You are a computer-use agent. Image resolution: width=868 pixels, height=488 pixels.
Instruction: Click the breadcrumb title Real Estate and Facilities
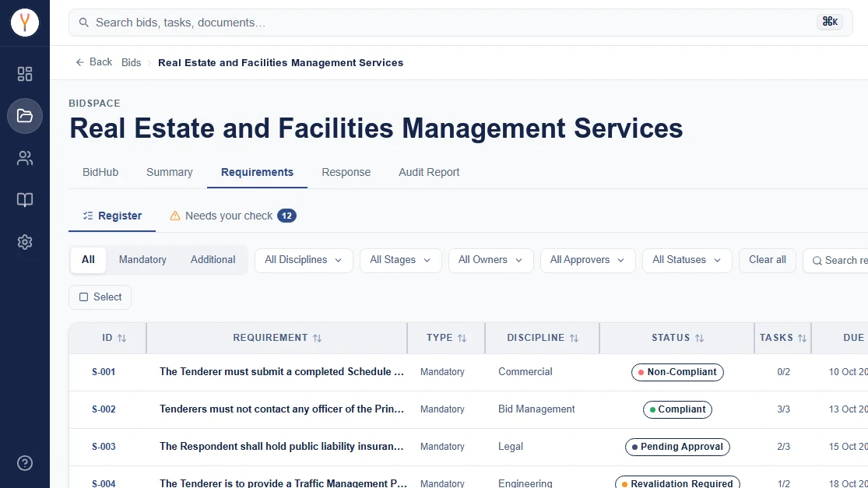click(x=281, y=62)
